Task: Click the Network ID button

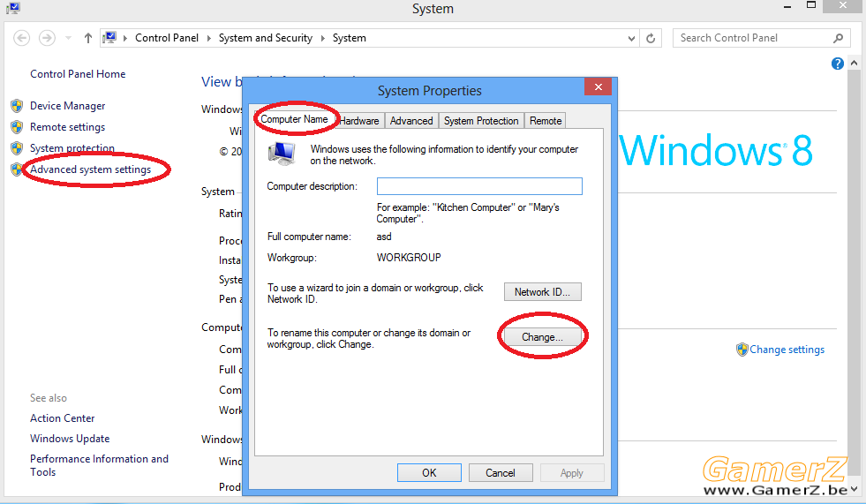Action: tap(542, 292)
